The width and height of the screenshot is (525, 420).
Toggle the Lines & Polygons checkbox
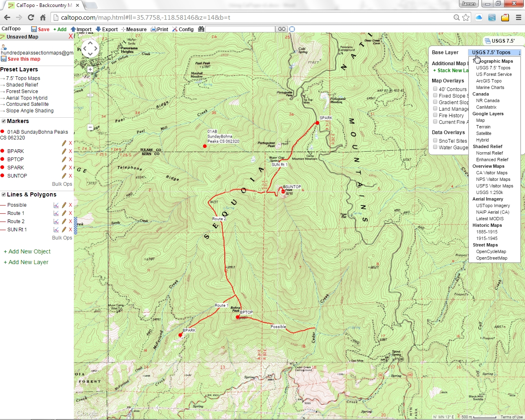[x=4, y=194]
